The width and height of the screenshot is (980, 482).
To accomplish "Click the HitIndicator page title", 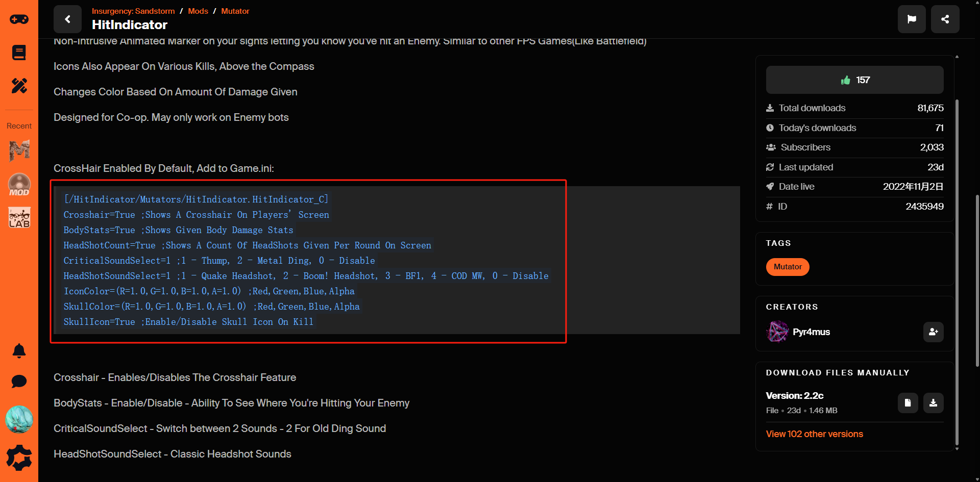I will pos(130,24).
